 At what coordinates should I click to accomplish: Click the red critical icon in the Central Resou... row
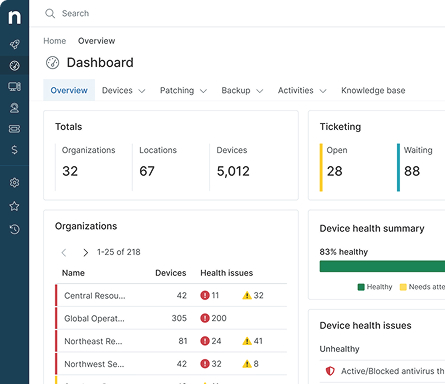click(x=205, y=295)
